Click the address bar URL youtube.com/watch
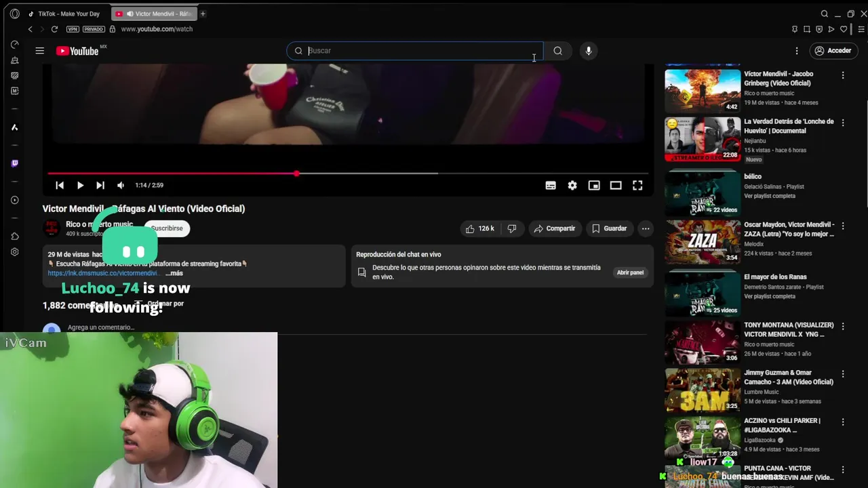This screenshot has height=488, width=868. [x=157, y=29]
